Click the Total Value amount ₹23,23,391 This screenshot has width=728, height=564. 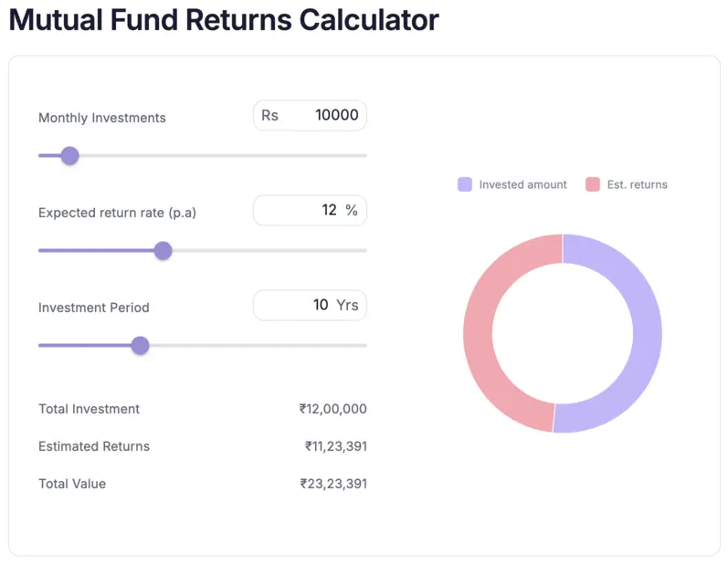(x=333, y=484)
